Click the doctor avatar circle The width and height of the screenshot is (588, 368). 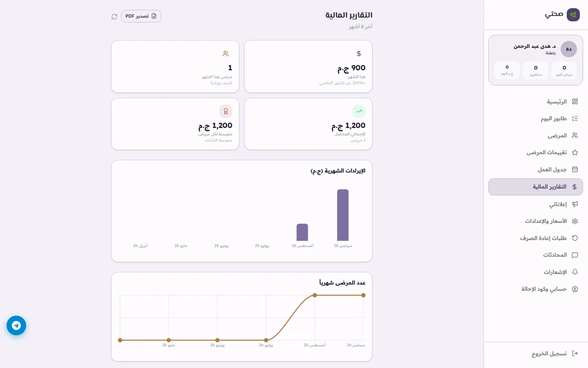pyautogui.click(x=569, y=49)
